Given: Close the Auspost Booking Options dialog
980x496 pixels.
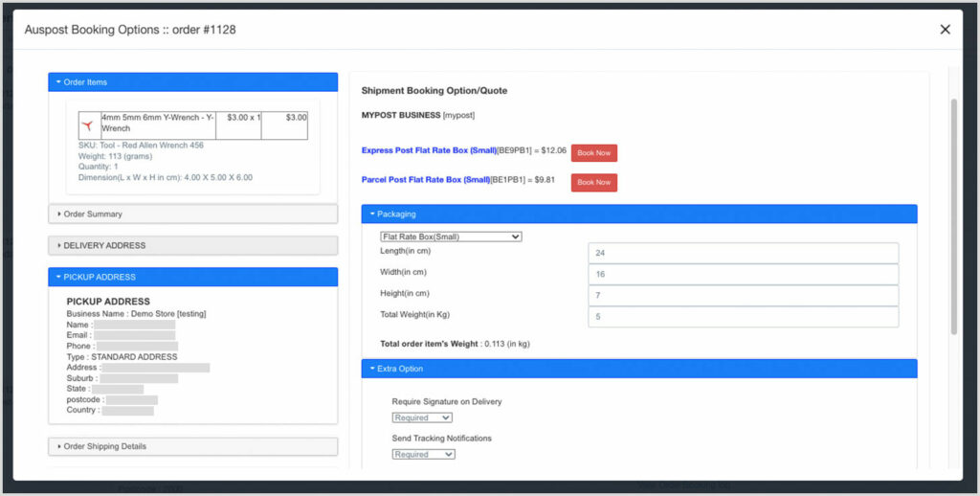Looking at the screenshot, I should tap(945, 30).
